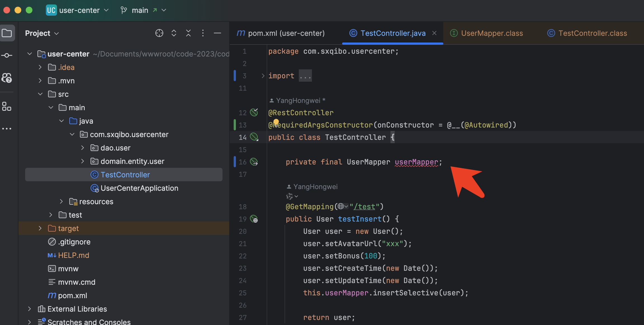
Task: Select TestController in project tree
Action: pos(124,175)
